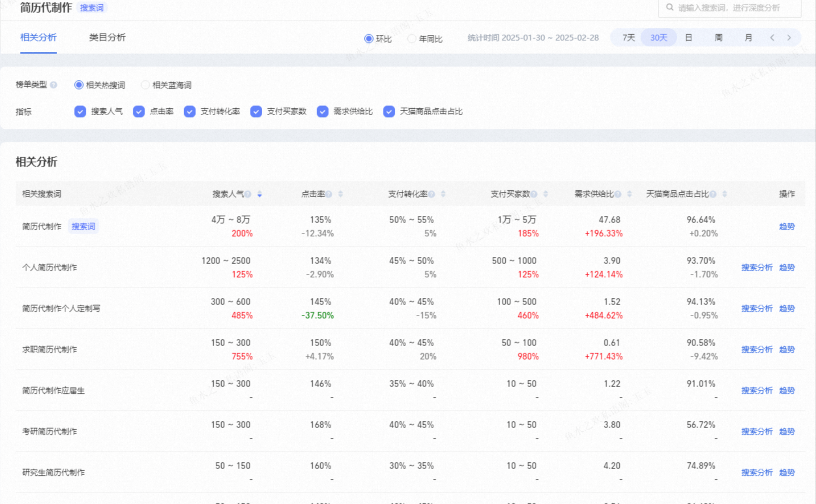This screenshot has height=504, width=816.
Task: Click the left chevron to view previous period
Action: pyautogui.click(x=773, y=37)
